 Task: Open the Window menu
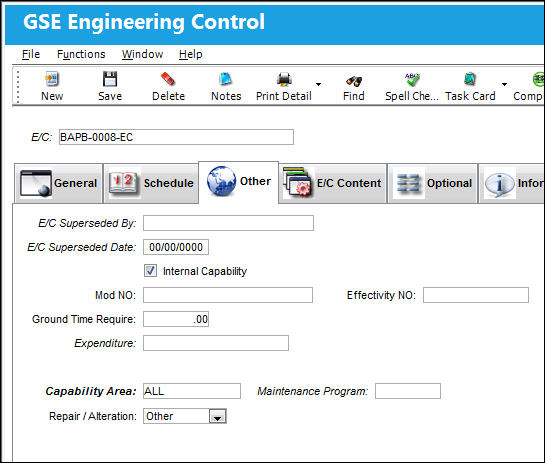(142, 54)
